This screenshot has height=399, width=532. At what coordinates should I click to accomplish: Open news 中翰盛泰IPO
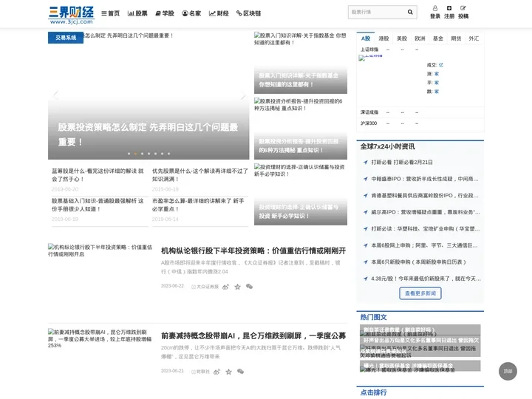pos(425,179)
